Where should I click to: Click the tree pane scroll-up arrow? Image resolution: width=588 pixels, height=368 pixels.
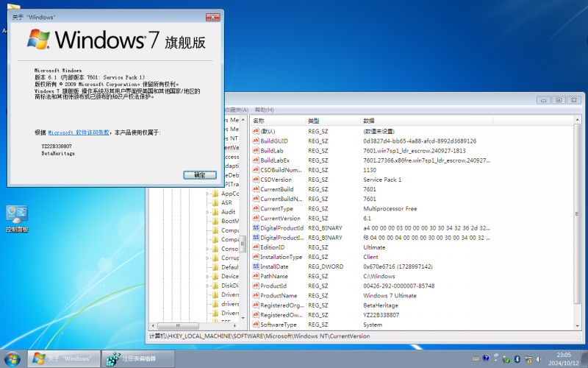243,120
